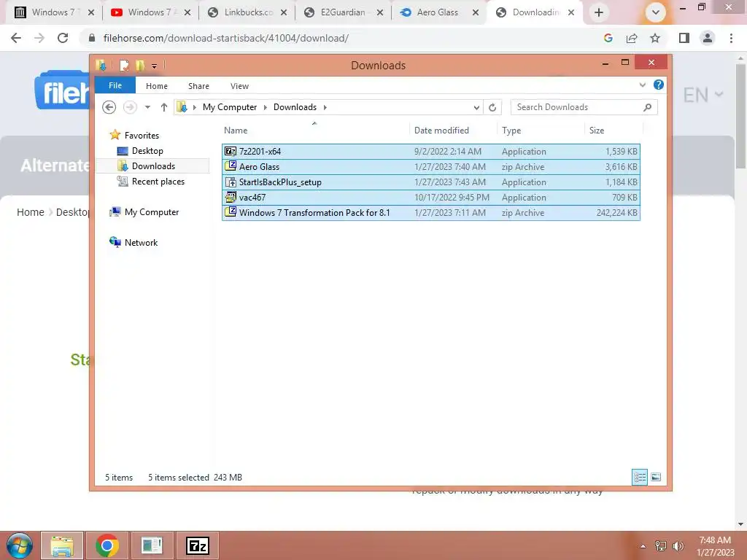Open 7-Zip from the taskbar
Viewport: 747px width, 560px height.
(198, 545)
